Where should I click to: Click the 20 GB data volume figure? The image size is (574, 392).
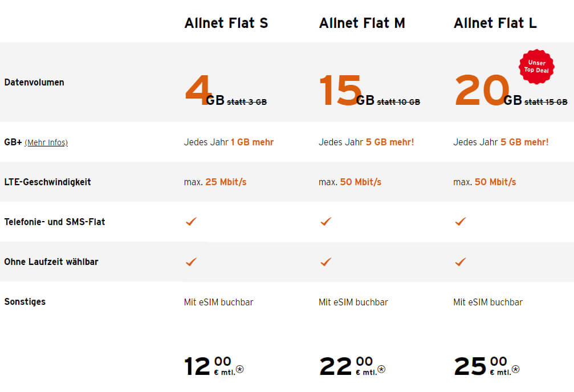(x=482, y=91)
